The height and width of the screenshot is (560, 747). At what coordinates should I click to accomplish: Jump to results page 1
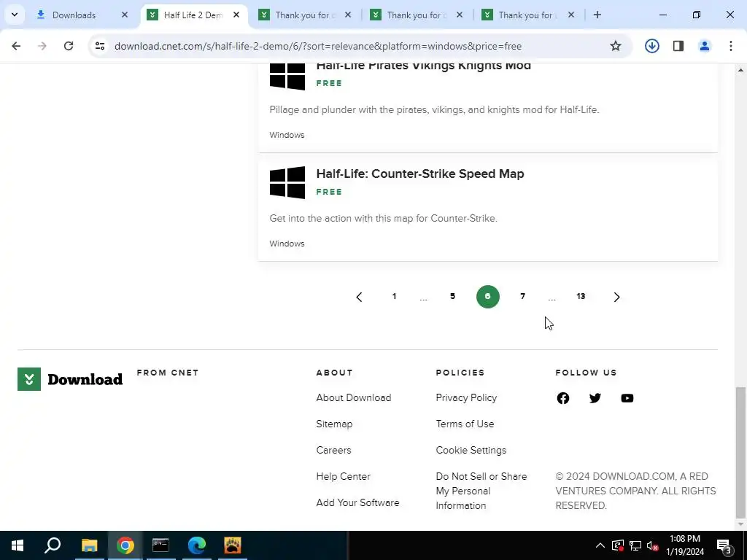click(x=394, y=296)
